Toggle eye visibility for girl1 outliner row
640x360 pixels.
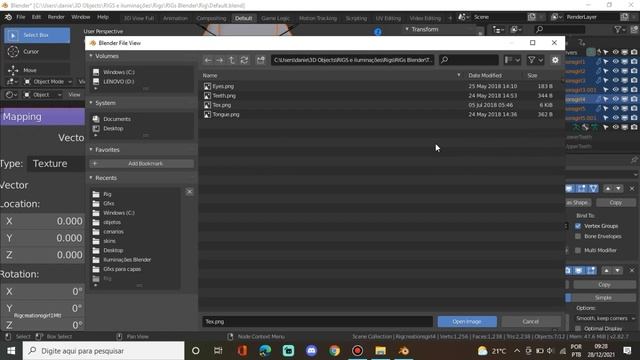tap(615, 62)
